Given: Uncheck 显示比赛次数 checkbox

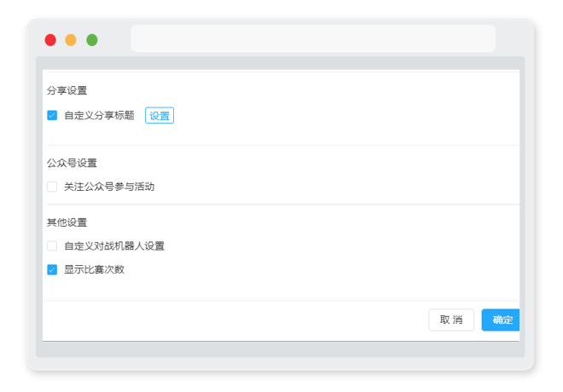Looking at the screenshot, I should coord(52,269).
